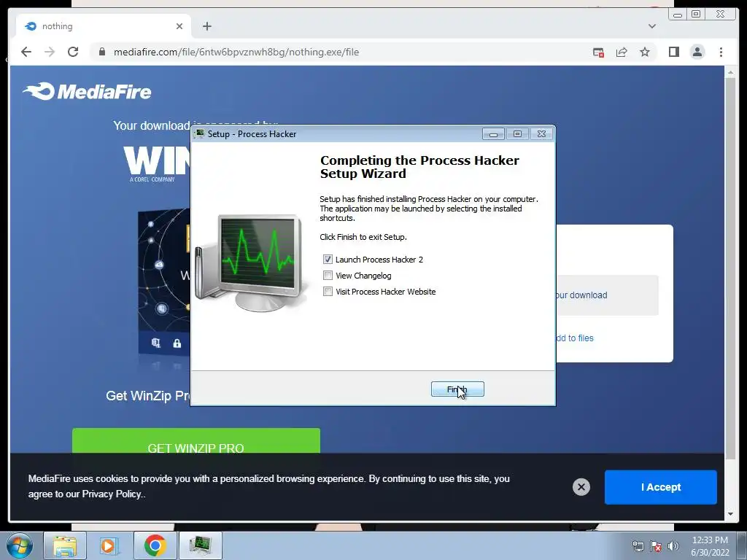The height and width of the screenshot is (560, 747).
Task: Click the page scrollbar up arrow
Action: [x=731, y=72]
